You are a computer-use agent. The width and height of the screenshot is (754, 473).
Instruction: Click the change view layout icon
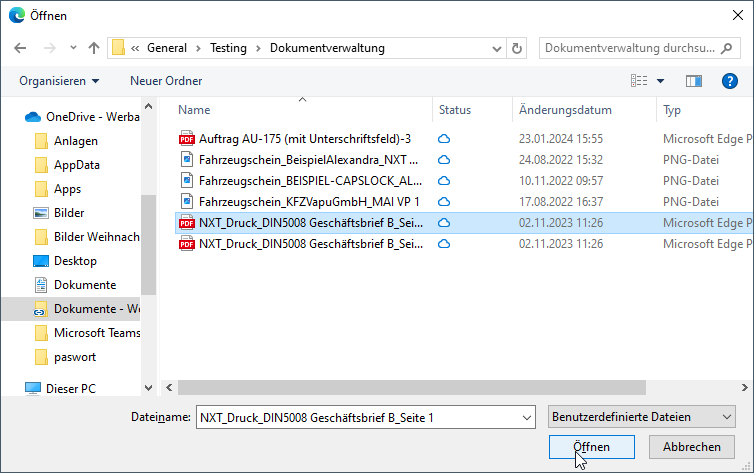[x=639, y=81]
